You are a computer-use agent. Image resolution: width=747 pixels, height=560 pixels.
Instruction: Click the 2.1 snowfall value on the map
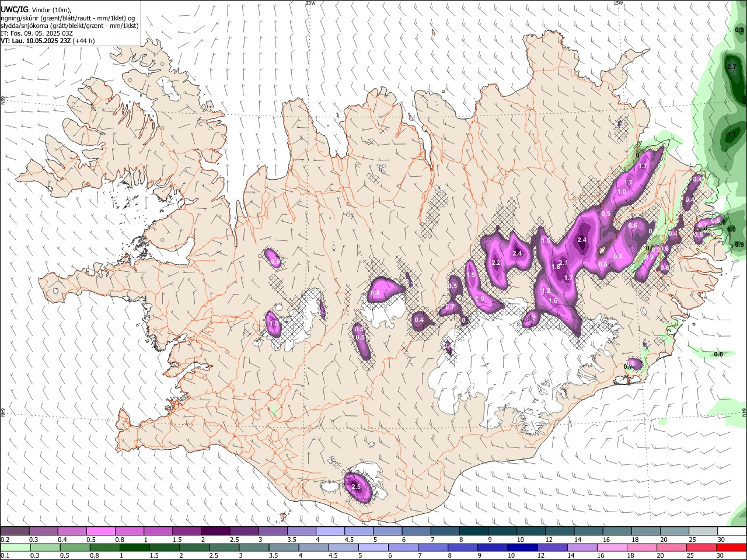(x=563, y=262)
